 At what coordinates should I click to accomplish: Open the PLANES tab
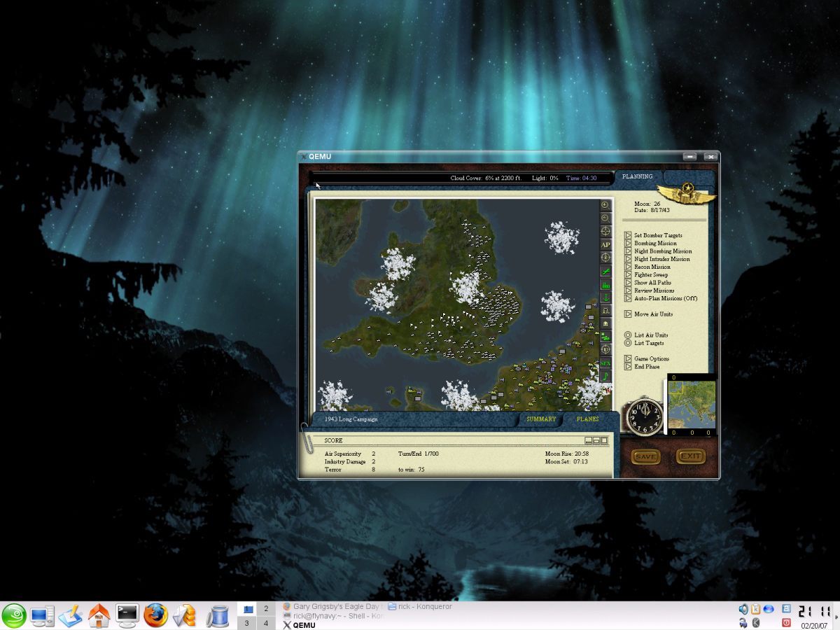[587, 419]
